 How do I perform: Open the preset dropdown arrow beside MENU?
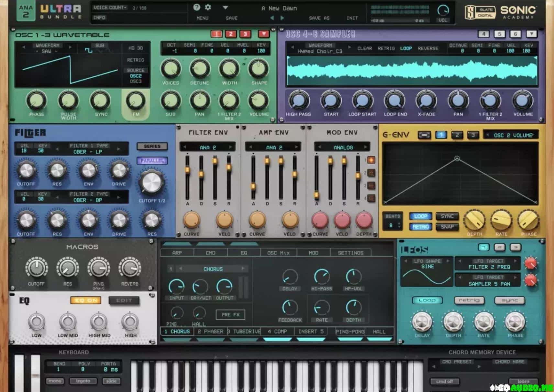coord(226,7)
